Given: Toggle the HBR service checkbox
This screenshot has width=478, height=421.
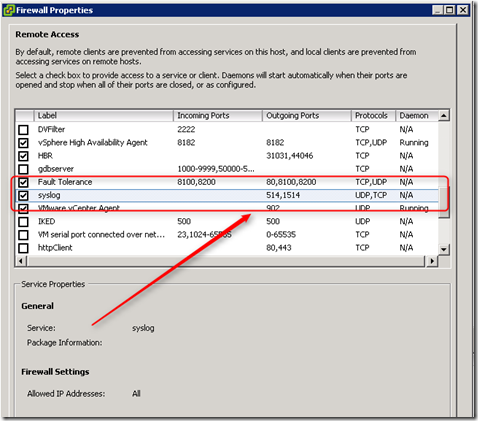Looking at the screenshot, I should click(x=23, y=156).
